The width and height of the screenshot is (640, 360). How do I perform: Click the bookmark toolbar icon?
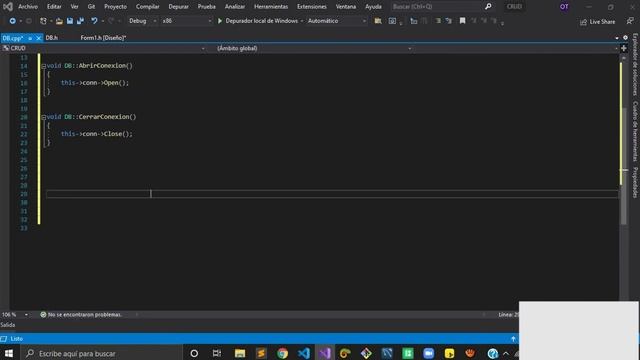462,21
